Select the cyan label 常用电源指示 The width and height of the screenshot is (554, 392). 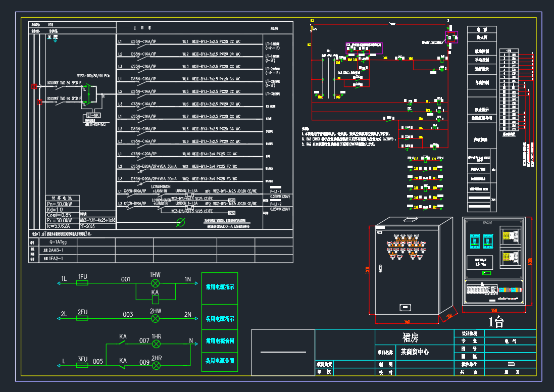[x=220, y=287]
